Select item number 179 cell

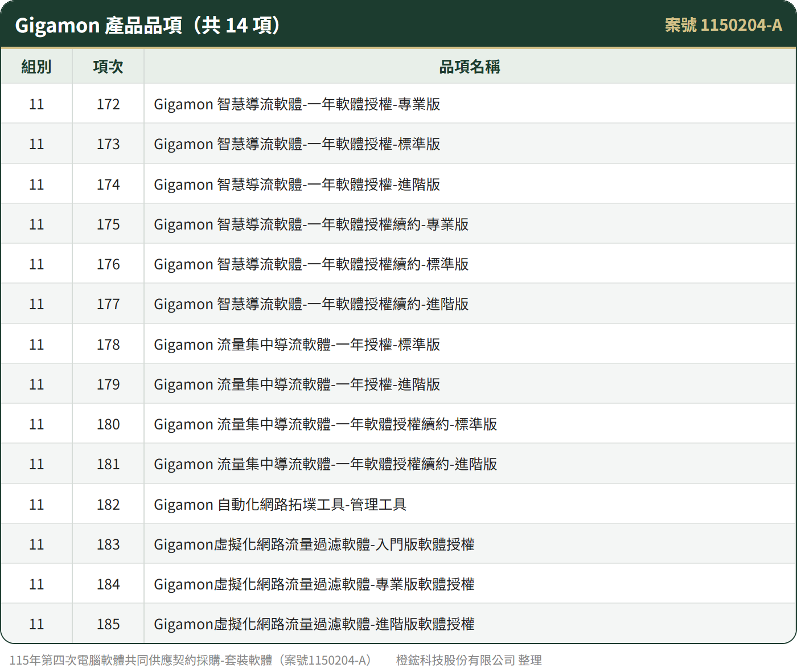click(x=108, y=384)
